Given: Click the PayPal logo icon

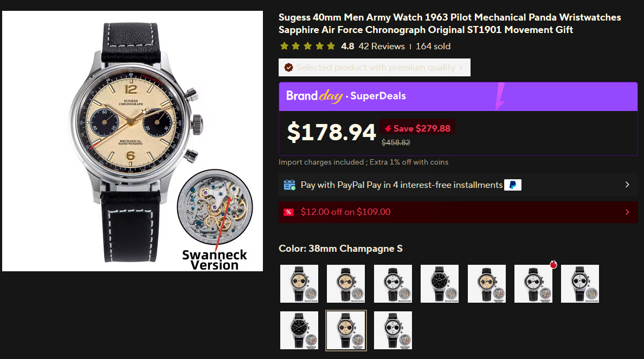Looking at the screenshot, I should [x=512, y=185].
